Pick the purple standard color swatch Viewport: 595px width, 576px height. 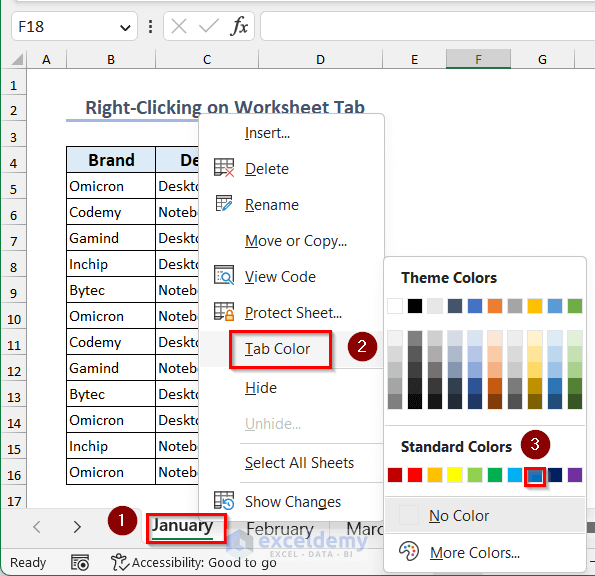[x=575, y=475]
